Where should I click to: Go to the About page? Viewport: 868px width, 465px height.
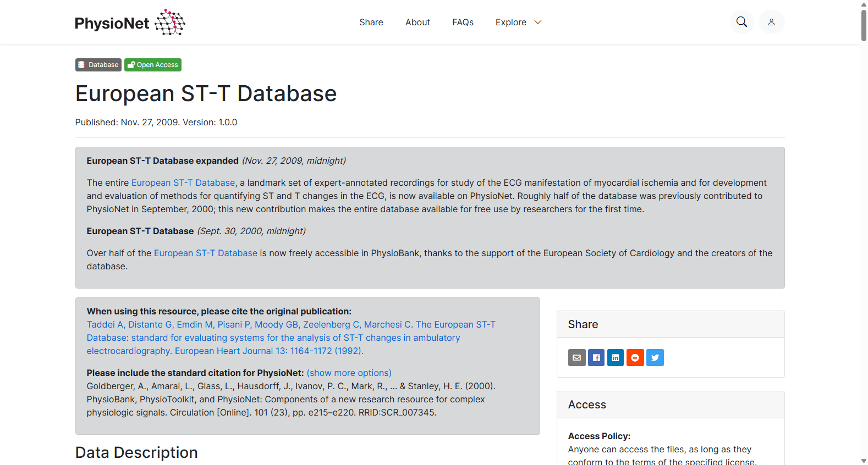[417, 22]
